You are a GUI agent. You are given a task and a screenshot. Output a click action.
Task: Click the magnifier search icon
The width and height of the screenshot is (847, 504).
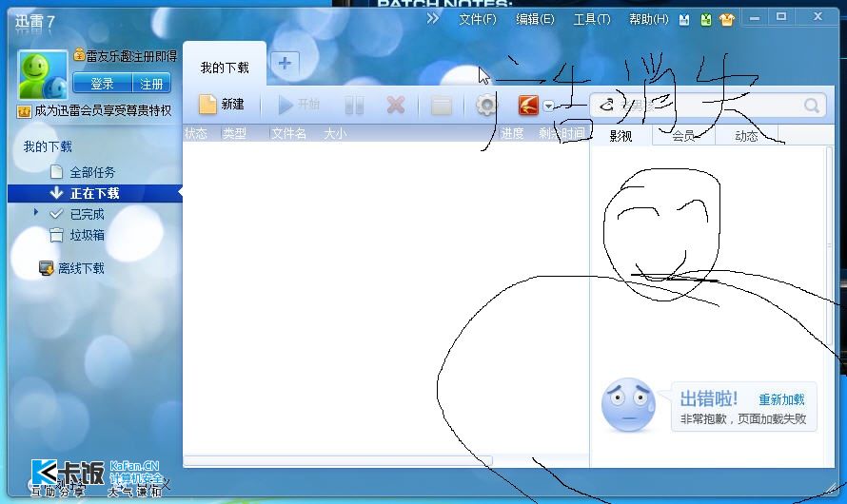(812, 106)
